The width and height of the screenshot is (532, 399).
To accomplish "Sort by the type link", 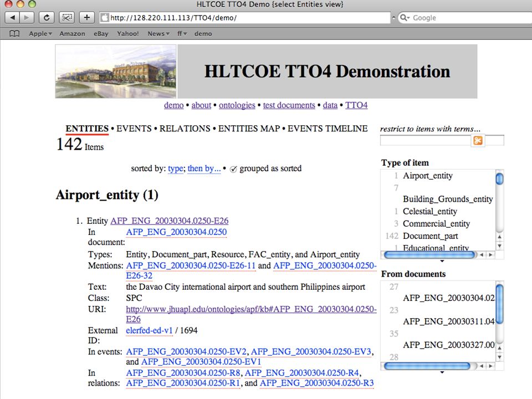I will point(176,168).
